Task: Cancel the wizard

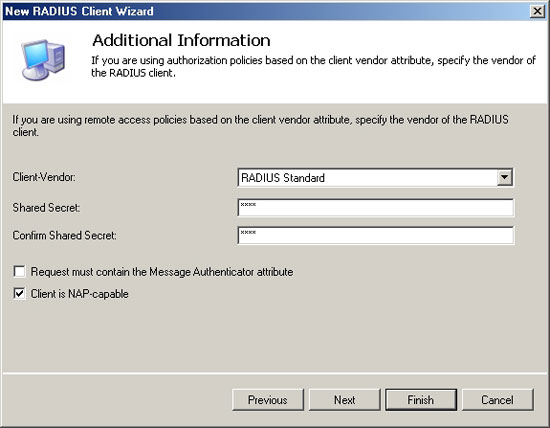Action: pyautogui.click(x=497, y=400)
